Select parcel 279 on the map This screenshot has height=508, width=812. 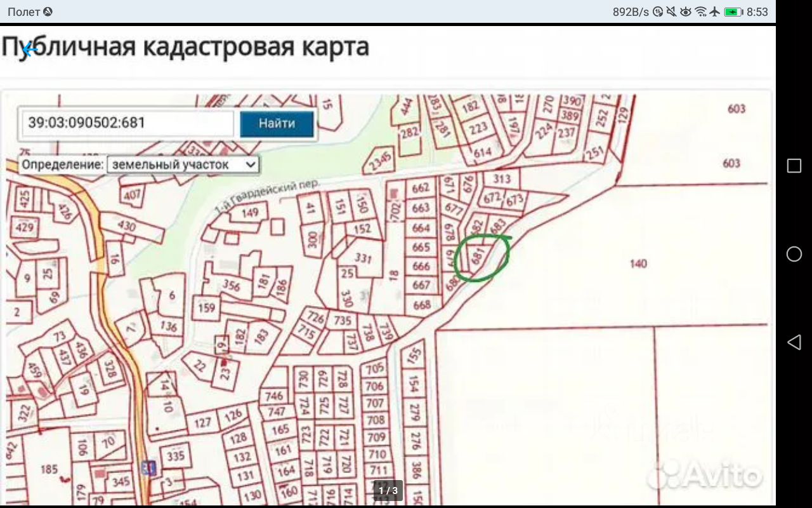coord(416,411)
